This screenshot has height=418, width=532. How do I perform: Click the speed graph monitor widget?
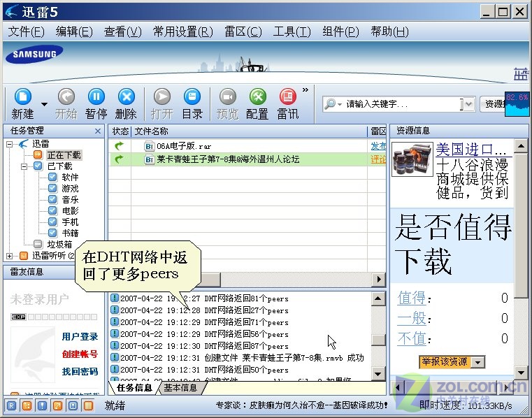coord(517,104)
